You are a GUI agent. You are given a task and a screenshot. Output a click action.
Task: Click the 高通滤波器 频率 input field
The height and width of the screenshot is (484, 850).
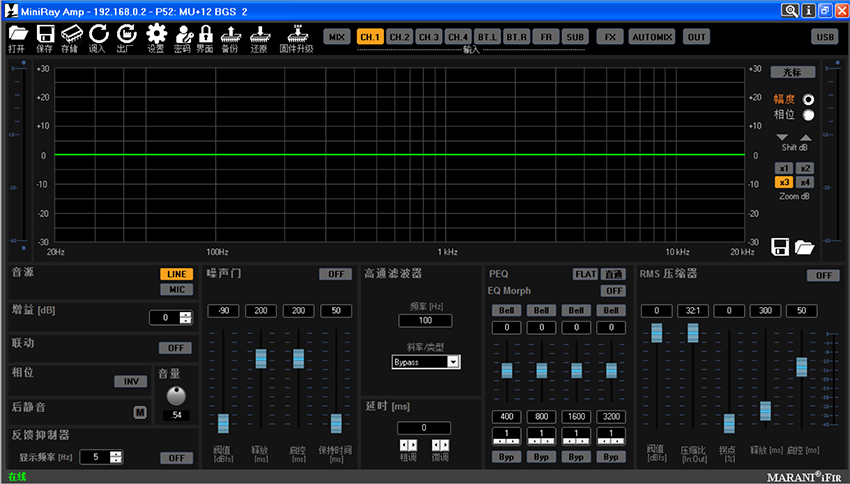[425, 321]
